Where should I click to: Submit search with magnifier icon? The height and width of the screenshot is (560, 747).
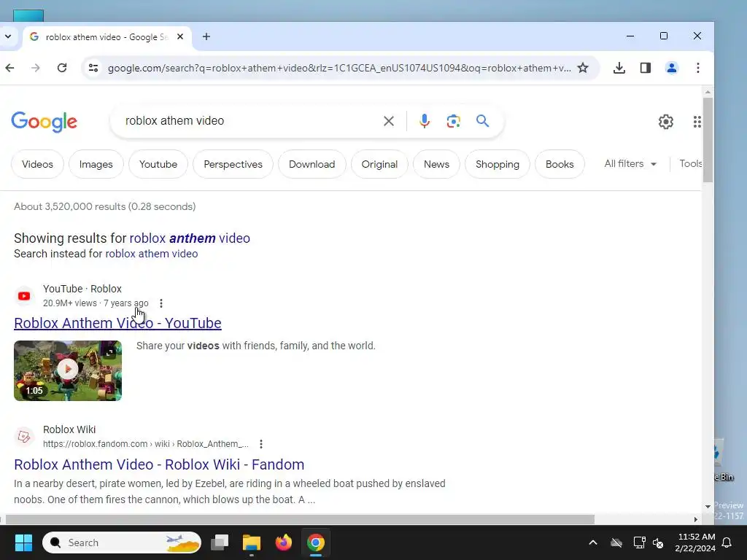click(483, 121)
